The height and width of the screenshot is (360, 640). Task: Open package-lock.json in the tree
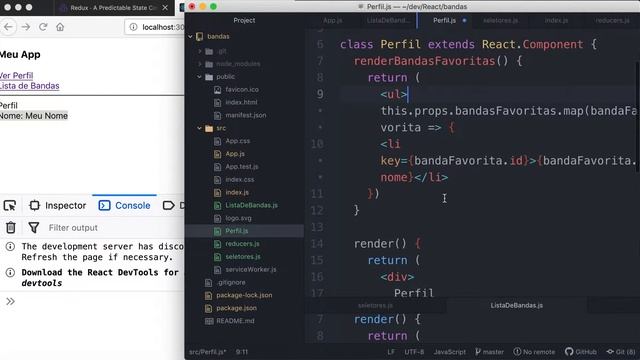click(244, 295)
